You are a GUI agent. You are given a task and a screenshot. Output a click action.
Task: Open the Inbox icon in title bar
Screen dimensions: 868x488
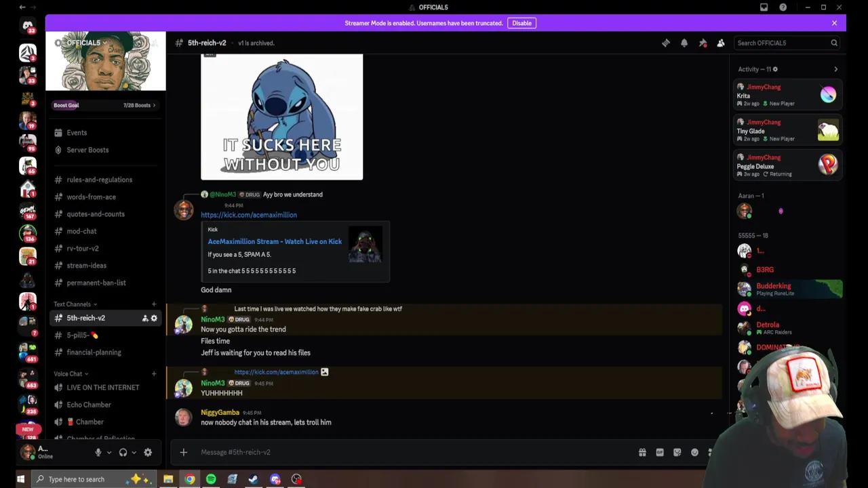click(764, 7)
